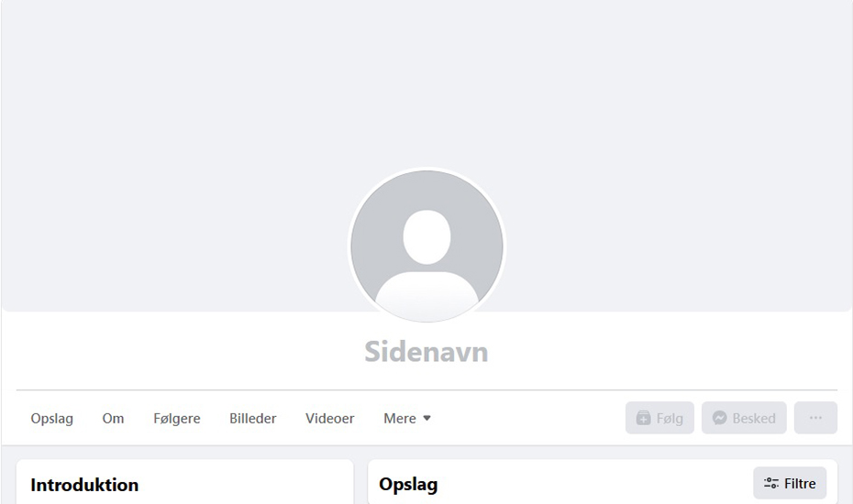Click the profile silhouette head placeholder
The image size is (853, 504).
click(427, 237)
